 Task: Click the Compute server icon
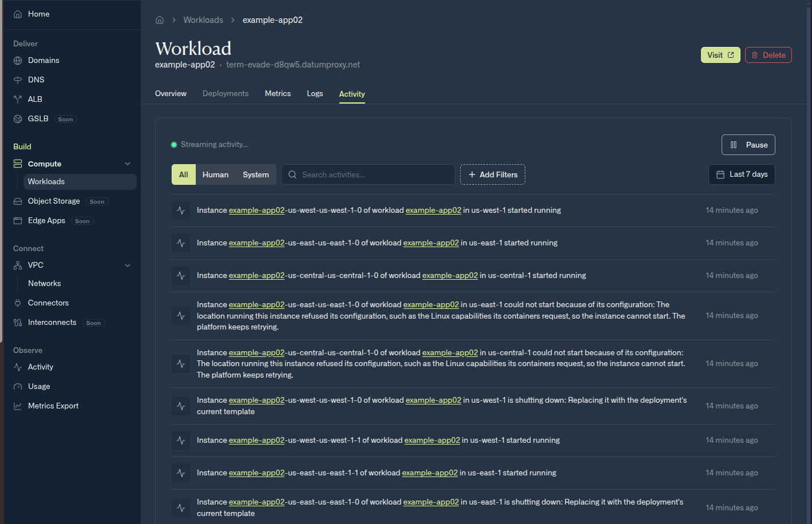(x=18, y=164)
